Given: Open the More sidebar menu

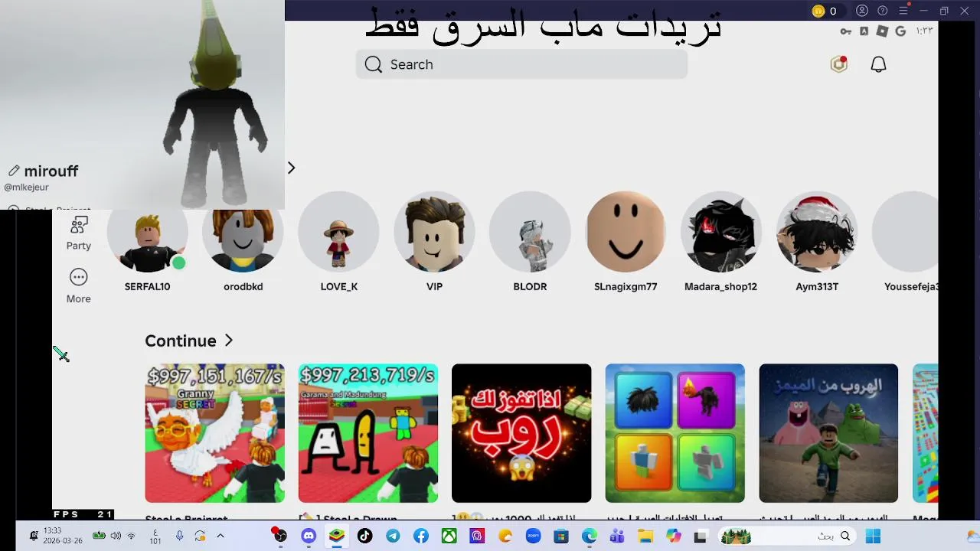Looking at the screenshot, I should click(x=78, y=286).
